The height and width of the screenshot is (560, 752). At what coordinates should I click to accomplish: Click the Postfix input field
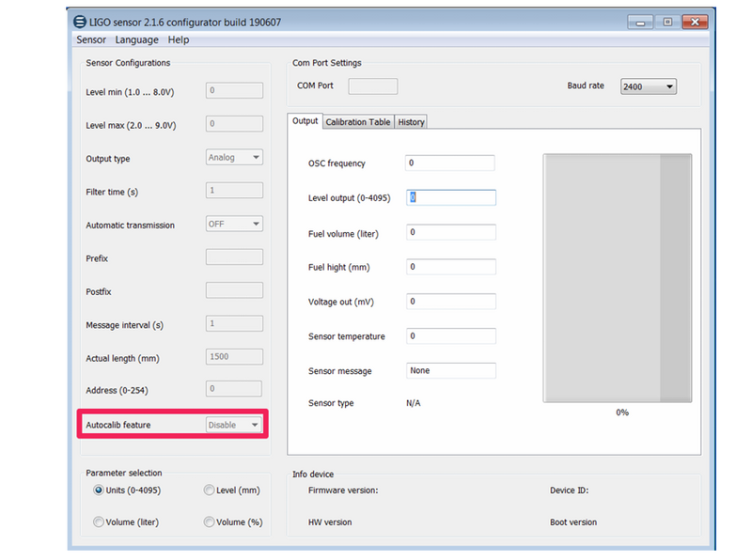[234, 290]
